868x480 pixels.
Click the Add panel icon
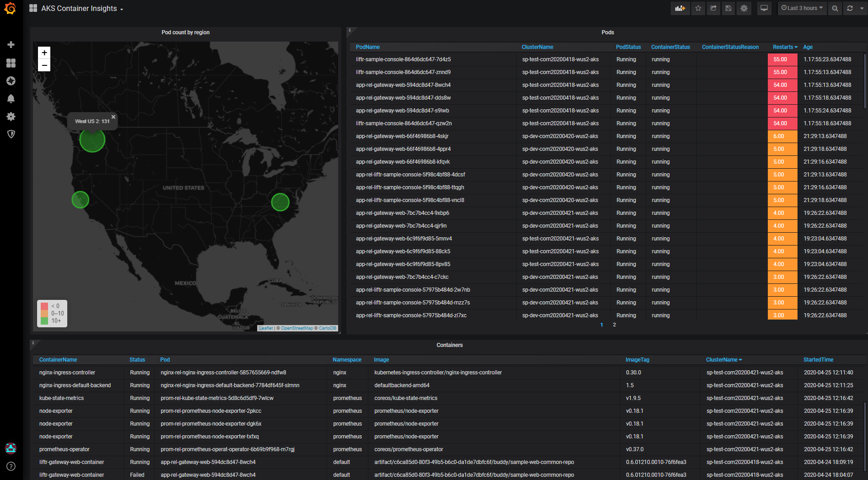click(680, 8)
